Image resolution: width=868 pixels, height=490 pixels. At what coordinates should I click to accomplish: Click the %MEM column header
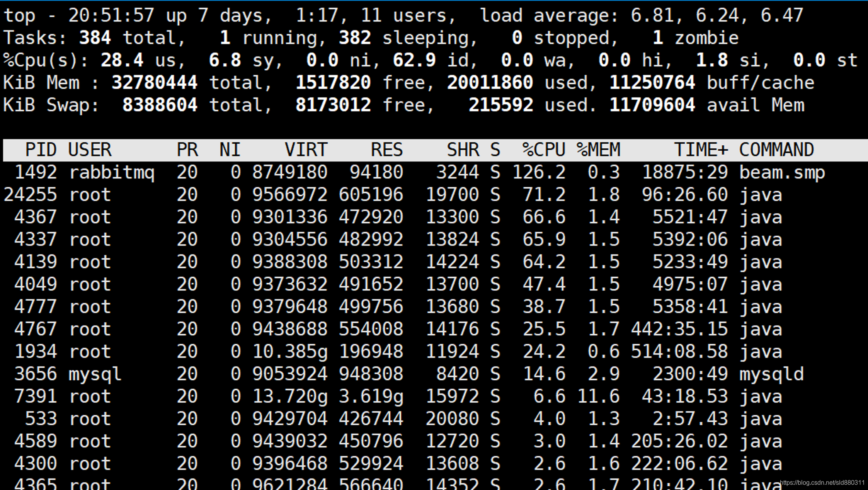598,150
